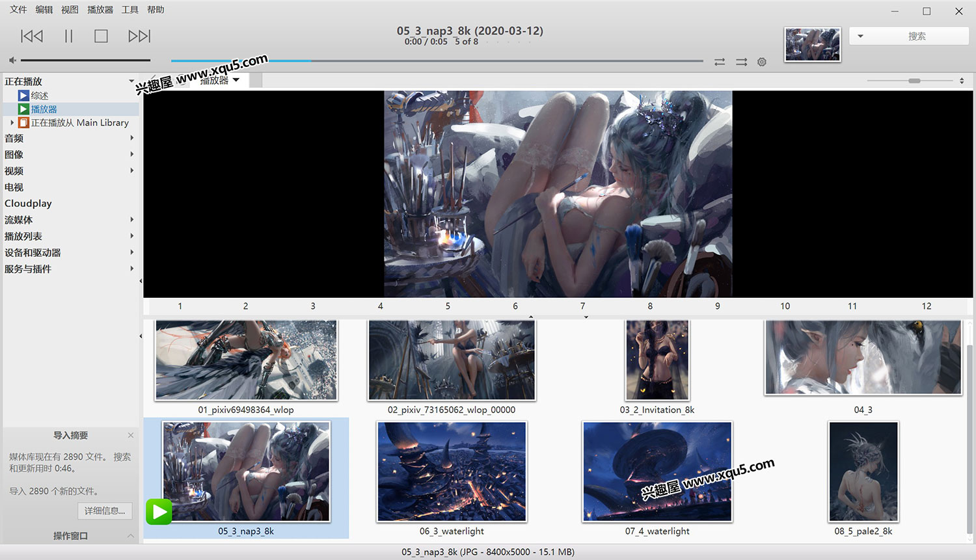Click the title 05_3_nap3_8k (2020-03-12)

470,31
